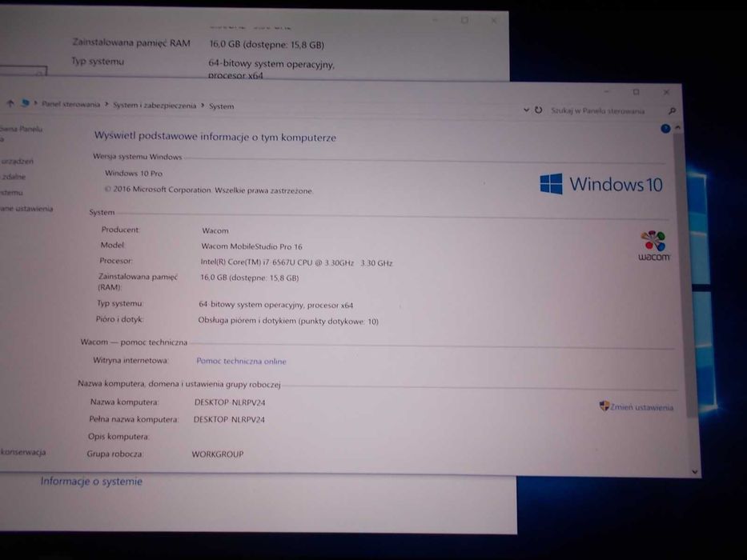Open the Panel sterowania breadcrumb
The width and height of the screenshot is (747, 560).
point(70,104)
